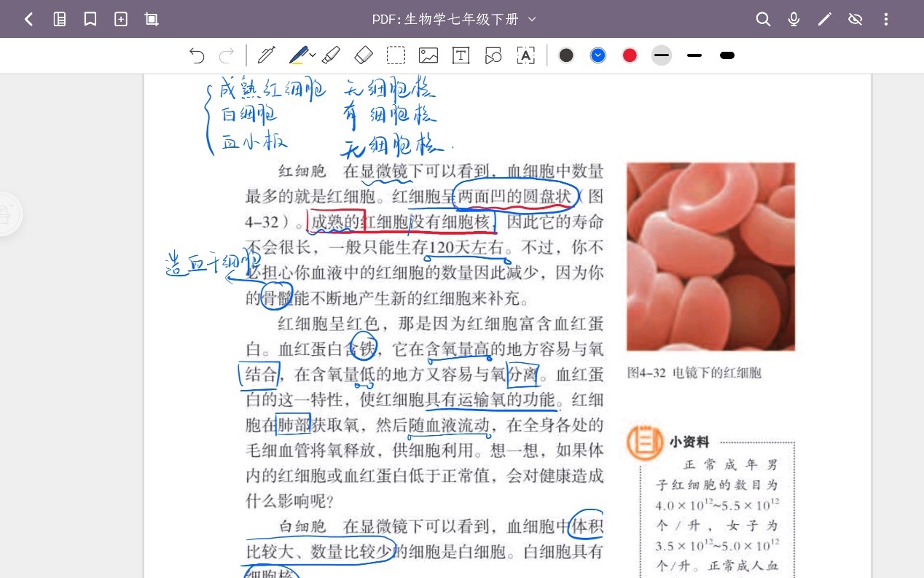
Task: Expand the PDF title dropdown
Action: (x=532, y=20)
